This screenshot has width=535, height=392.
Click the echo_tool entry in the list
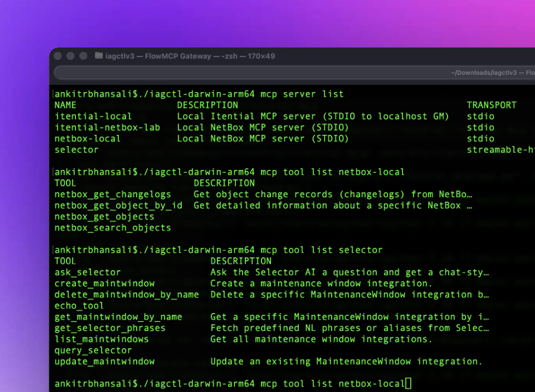coord(78,305)
